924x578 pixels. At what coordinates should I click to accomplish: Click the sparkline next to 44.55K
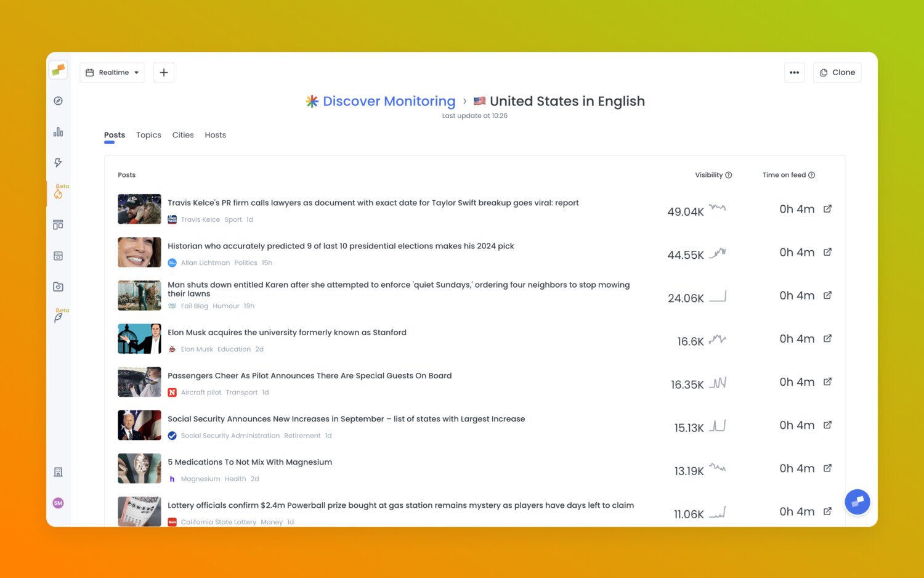click(718, 253)
